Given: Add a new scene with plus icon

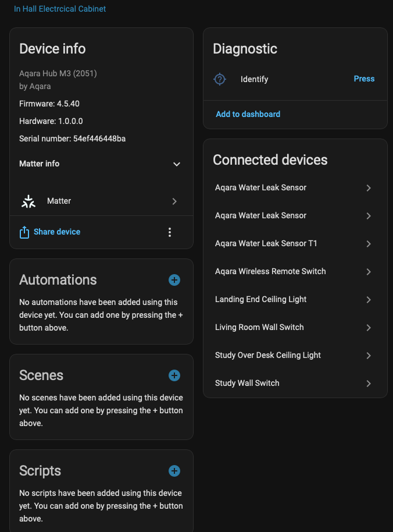Looking at the screenshot, I should (174, 375).
